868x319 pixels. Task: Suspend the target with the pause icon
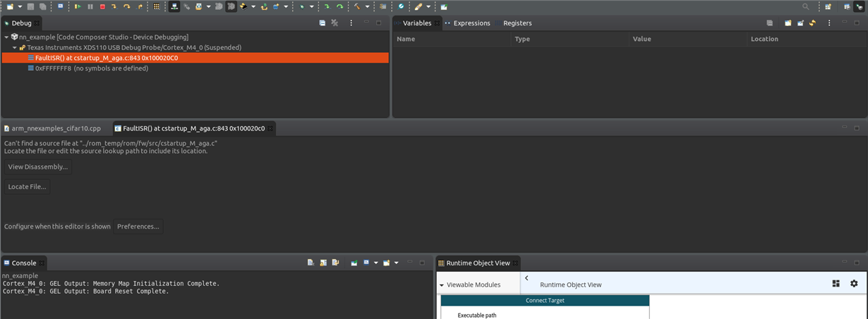[90, 6]
